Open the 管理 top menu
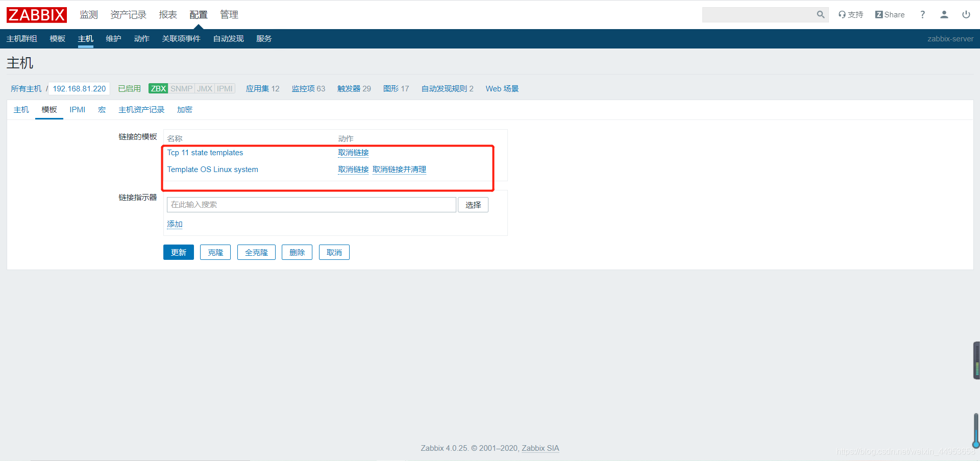 pos(229,15)
